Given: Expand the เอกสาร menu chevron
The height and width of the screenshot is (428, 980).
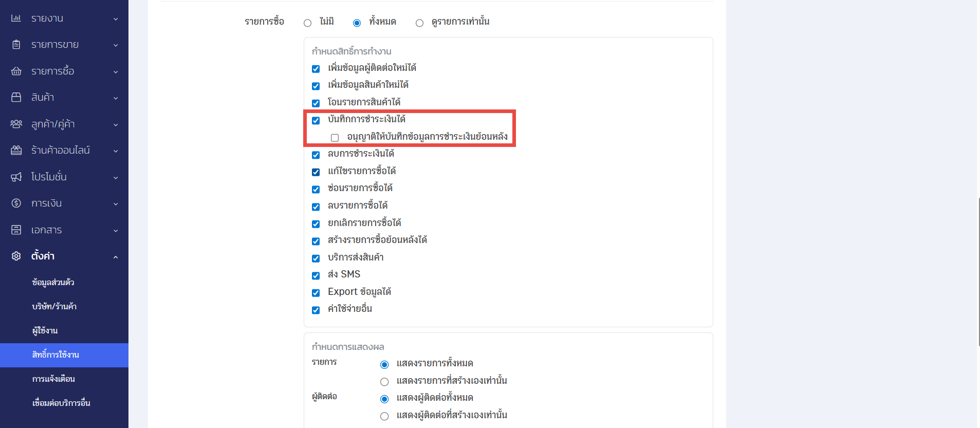Looking at the screenshot, I should (x=116, y=231).
